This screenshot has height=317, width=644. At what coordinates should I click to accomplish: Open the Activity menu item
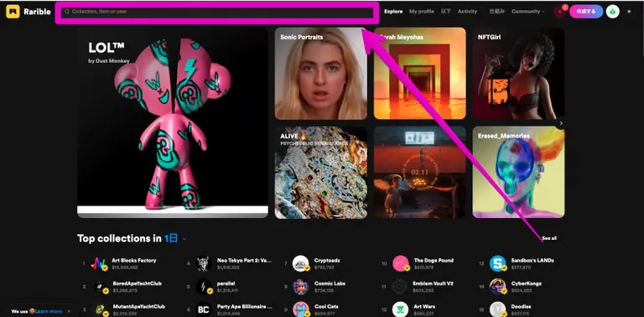[467, 12]
